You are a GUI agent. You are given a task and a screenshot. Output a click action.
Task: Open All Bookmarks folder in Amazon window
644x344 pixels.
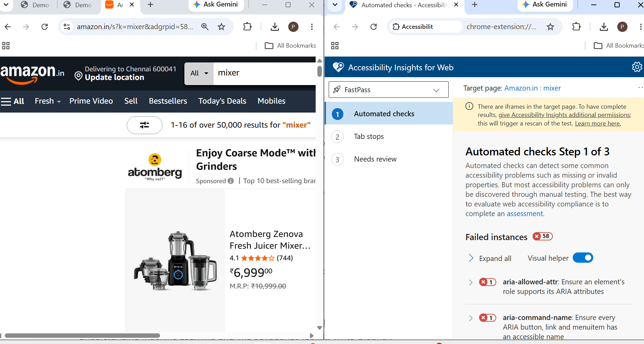pos(291,46)
